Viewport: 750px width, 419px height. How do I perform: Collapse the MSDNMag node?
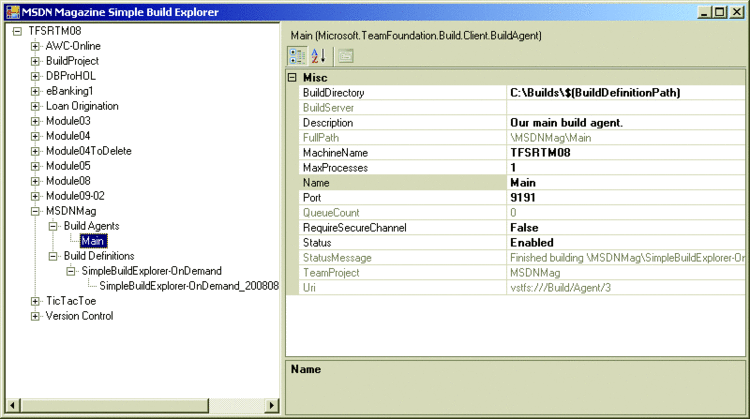click(35, 211)
